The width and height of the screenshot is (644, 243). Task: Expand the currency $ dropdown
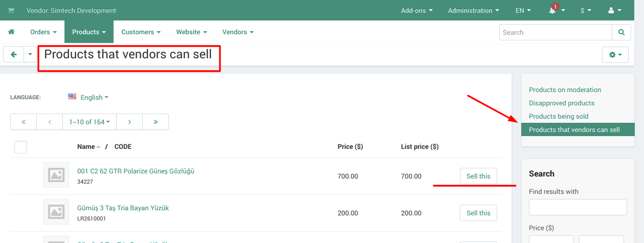point(586,11)
